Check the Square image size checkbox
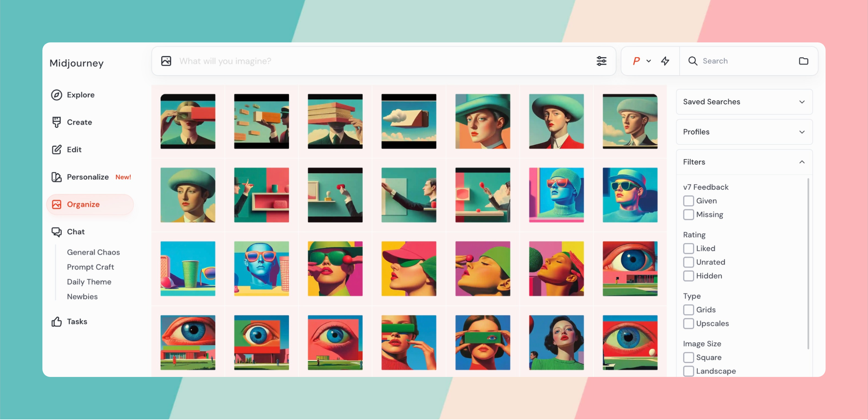 (688, 357)
